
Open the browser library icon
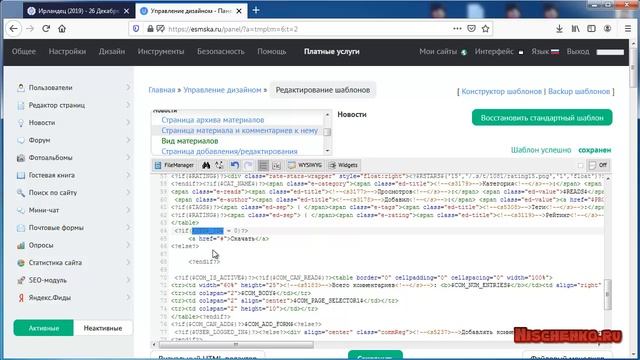576,29
